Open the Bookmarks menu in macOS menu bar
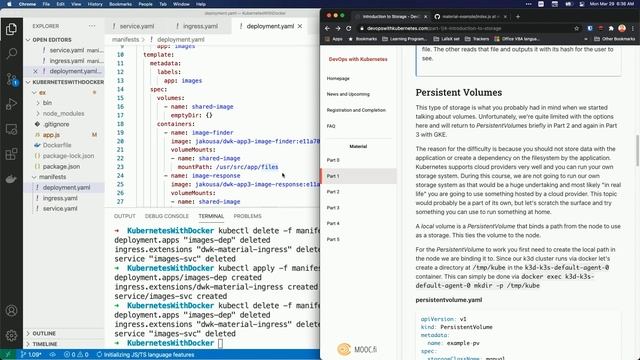The image size is (640, 360). coord(120,4)
